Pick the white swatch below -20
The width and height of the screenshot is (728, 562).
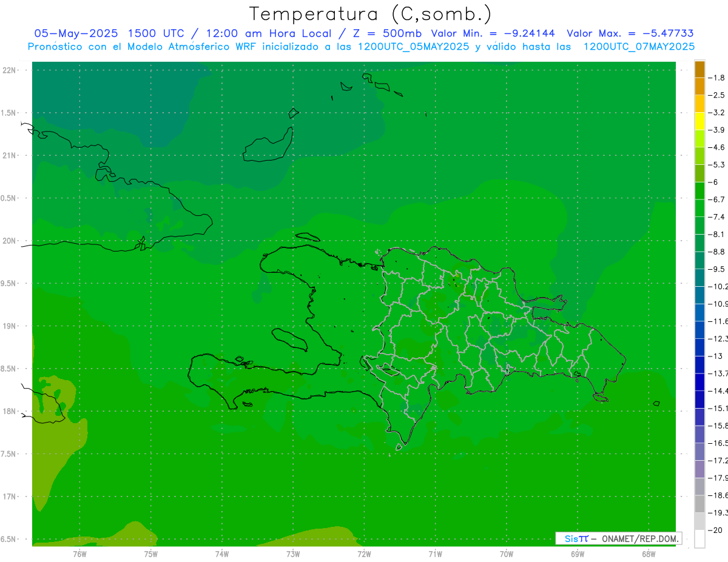tap(699, 539)
